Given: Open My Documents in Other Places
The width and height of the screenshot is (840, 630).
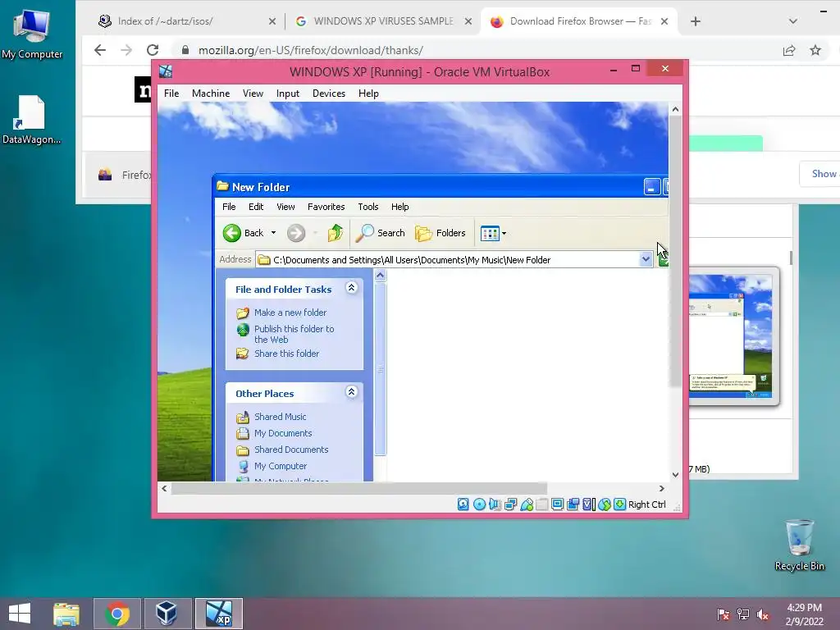Looking at the screenshot, I should click(x=283, y=433).
